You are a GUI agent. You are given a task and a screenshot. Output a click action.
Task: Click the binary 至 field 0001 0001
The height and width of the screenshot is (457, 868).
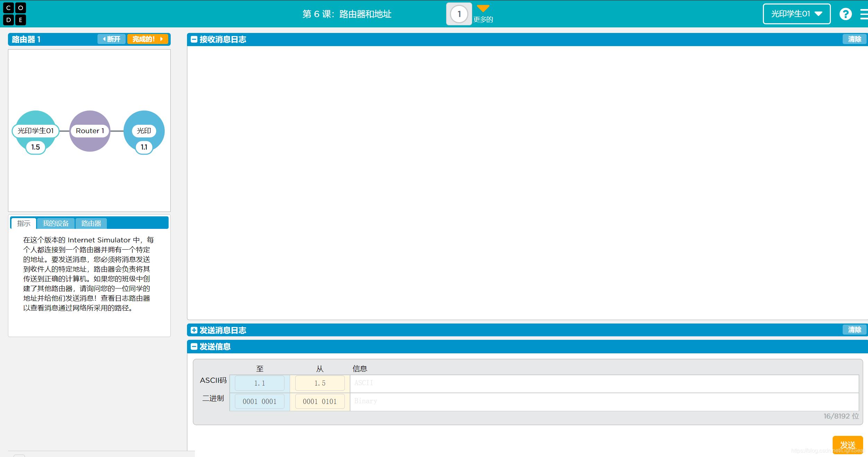tap(259, 402)
